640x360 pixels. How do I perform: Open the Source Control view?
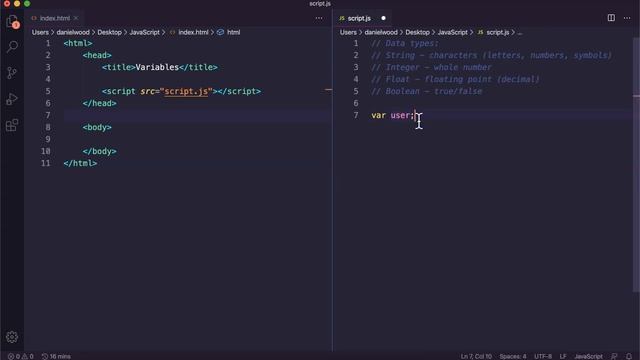coord(12,73)
